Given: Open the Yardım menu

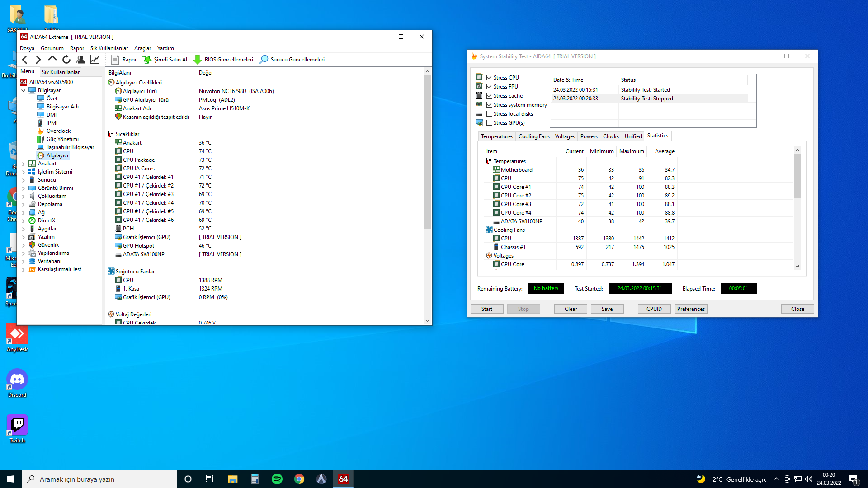Looking at the screenshot, I should [x=165, y=48].
